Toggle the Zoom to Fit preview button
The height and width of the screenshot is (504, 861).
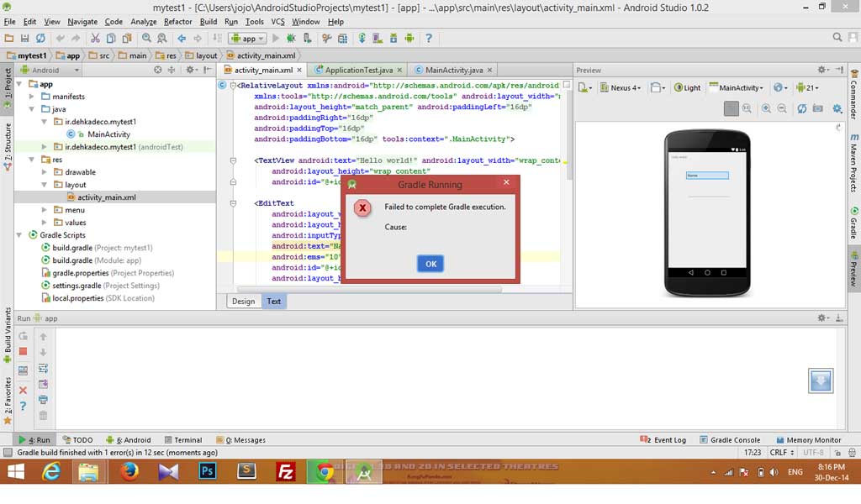[x=731, y=108]
